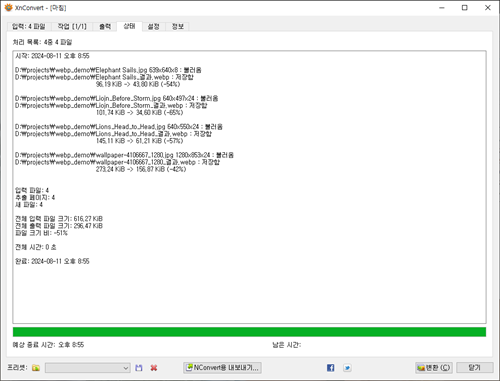Viewport: 500px width, 381px height.
Task: Maximize the XnConvert window
Action: point(465,8)
